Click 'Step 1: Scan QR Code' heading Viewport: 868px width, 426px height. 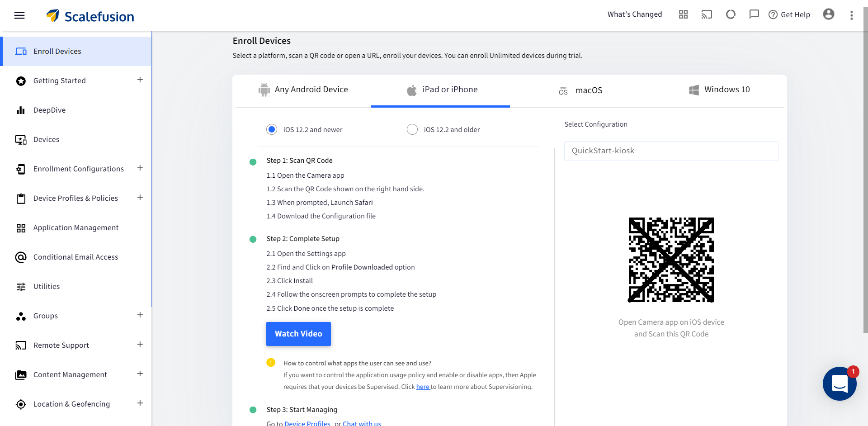point(299,161)
